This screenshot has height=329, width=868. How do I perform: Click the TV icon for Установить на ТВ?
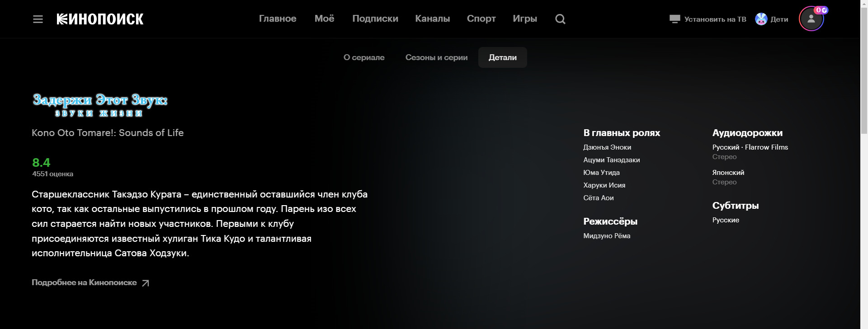(675, 19)
